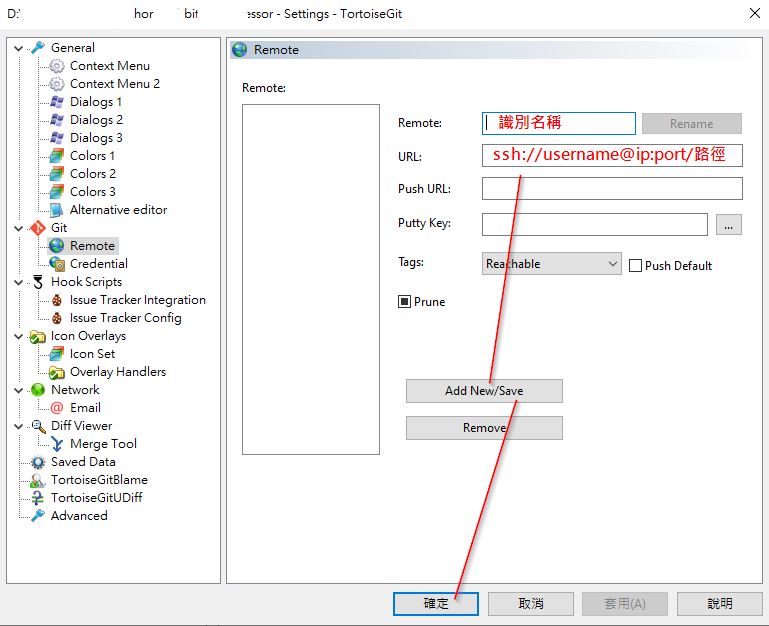Collapse the Diff Viewer tree node
The width and height of the screenshot is (769, 626).
(x=19, y=426)
